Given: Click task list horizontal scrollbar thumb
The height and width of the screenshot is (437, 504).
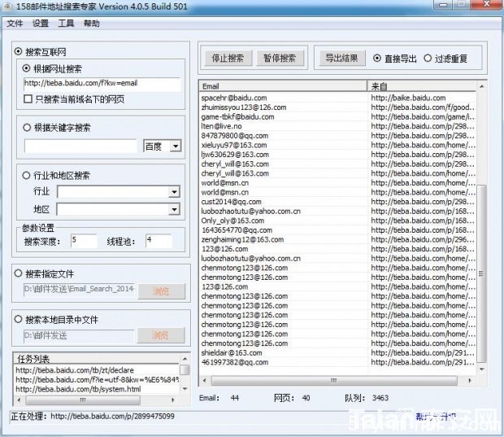Looking at the screenshot, I should (x=83, y=400).
